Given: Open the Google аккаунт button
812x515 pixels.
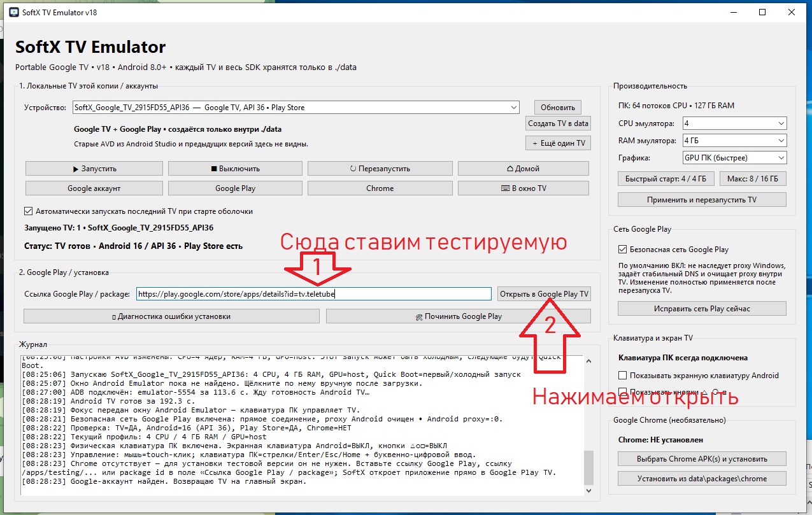Looking at the screenshot, I should [x=94, y=188].
